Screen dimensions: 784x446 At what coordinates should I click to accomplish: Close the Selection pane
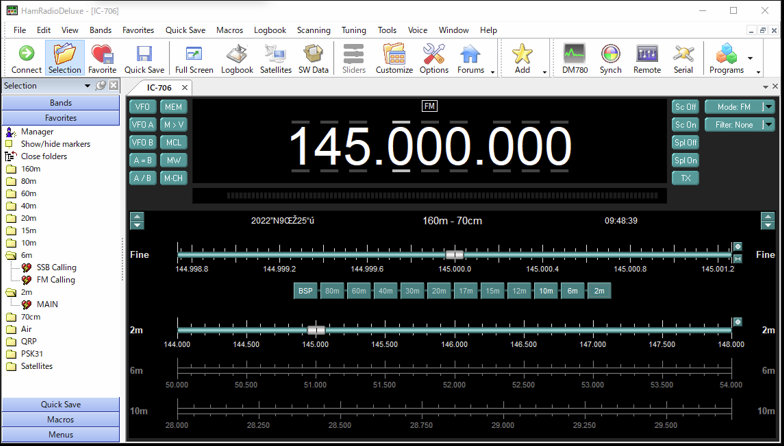(114, 86)
